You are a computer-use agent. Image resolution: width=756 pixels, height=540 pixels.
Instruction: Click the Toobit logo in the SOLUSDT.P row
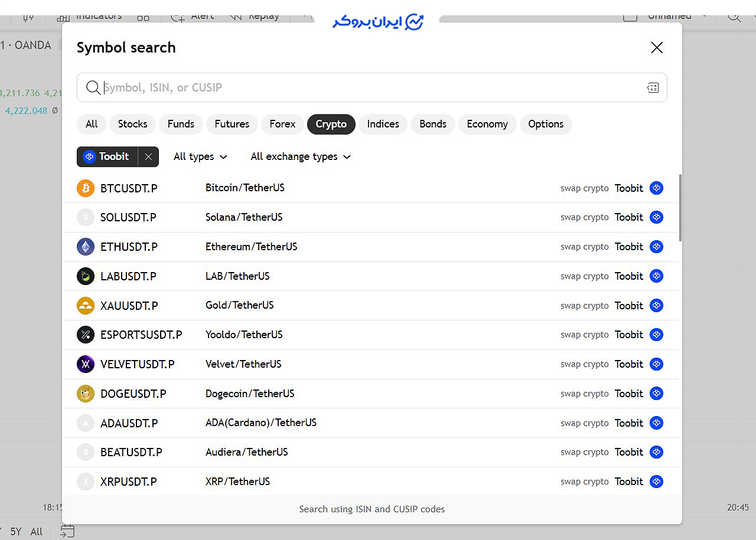[x=656, y=217]
